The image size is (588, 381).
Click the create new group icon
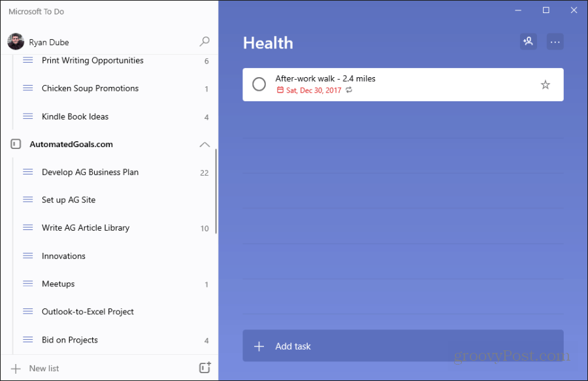pyautogui.click(x=204, y=367)
